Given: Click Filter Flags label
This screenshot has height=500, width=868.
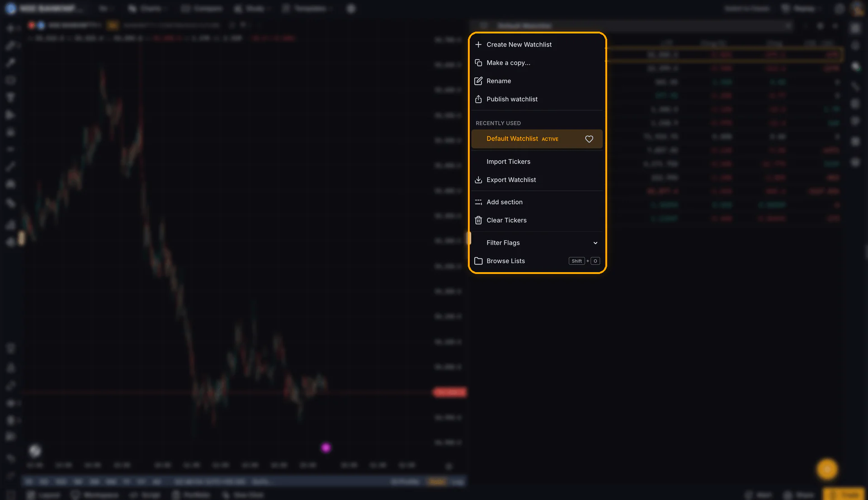Looking at the screenshot, I should click(503, 243).
